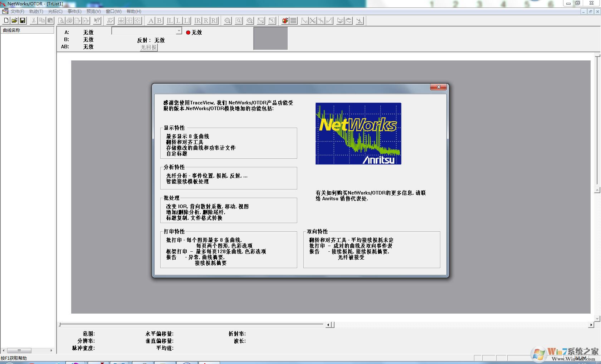Close the TraceView info dialog
This screenshot has height=364, width=601.
(x=438, y=87)
